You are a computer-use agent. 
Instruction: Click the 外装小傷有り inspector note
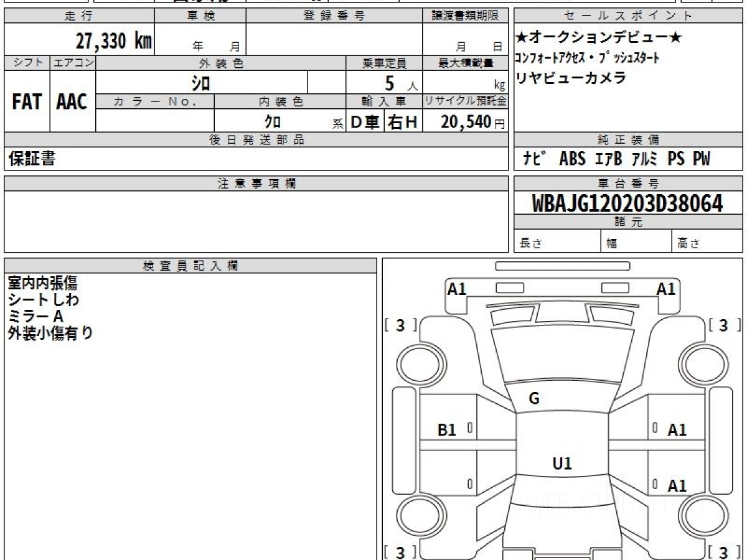(50, 334)
